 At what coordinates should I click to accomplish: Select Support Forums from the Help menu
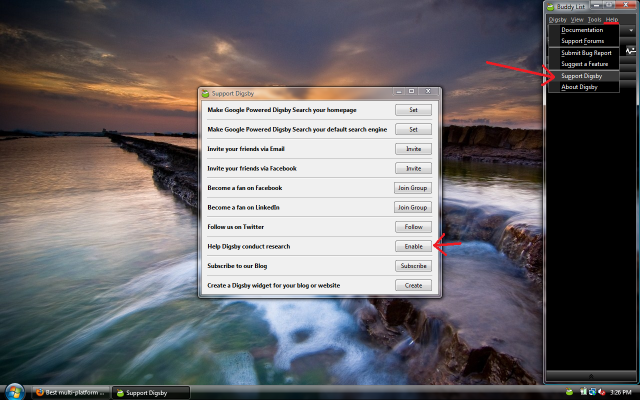[x=584, y=41]
